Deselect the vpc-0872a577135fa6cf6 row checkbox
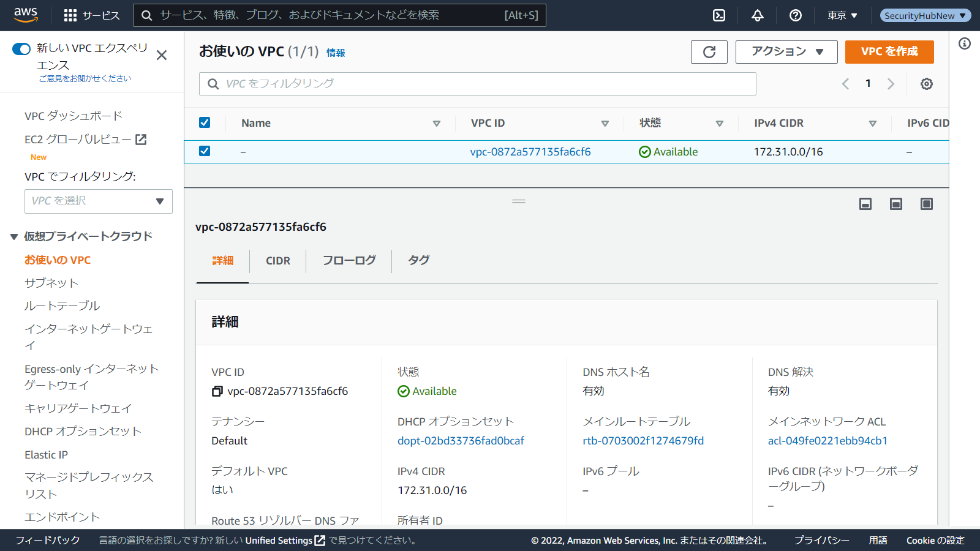Viewport: 980px width, 551px height. (x=205, y=151)
